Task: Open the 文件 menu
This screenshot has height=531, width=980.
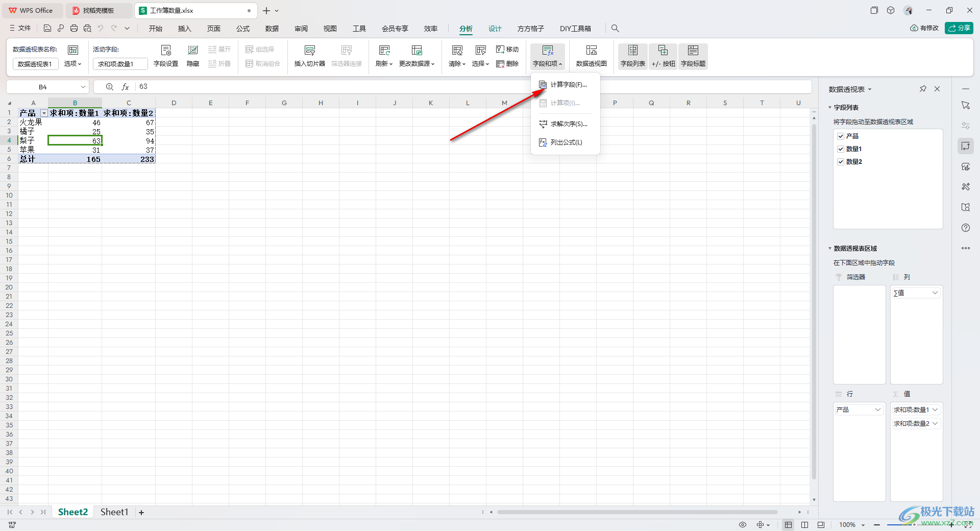Action: [20, 29]
